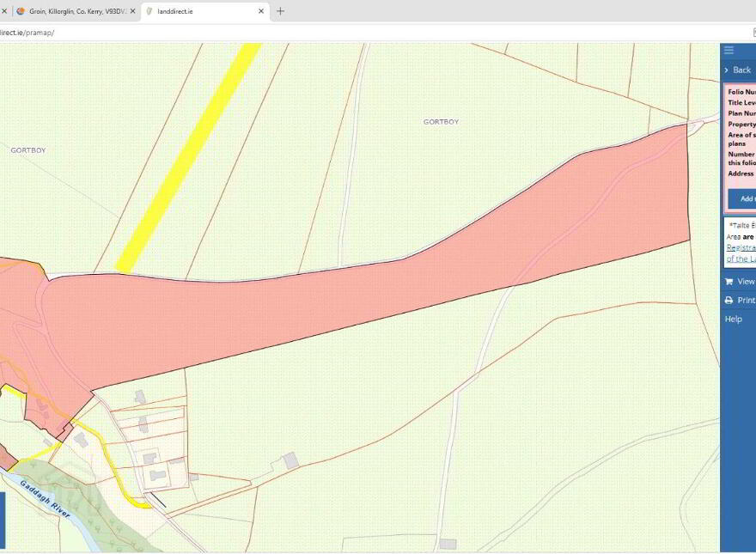This screenshot has height=554, width=756.
Task: Click the GORTBOY label near the map centre-top
Action: tap(442, 122)
